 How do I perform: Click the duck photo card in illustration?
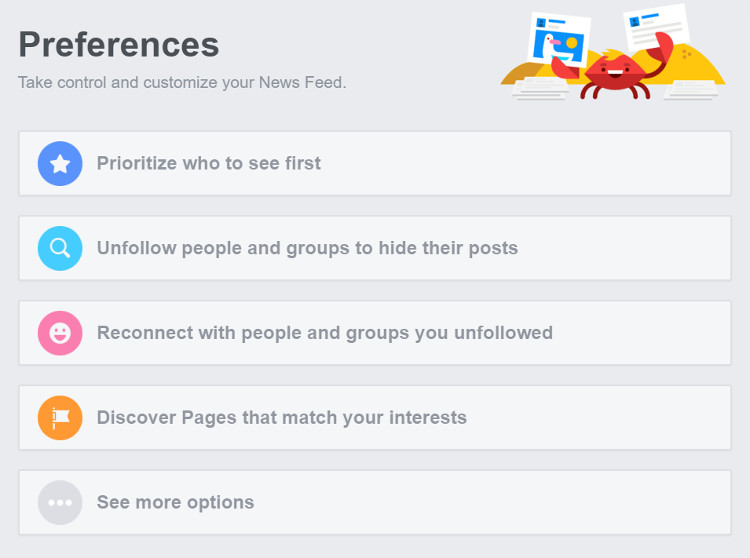coord(559,40)
